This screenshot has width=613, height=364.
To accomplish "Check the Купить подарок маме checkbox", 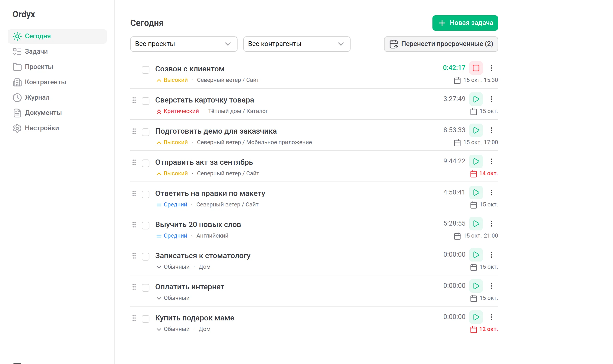I will [x=145, y=319].
